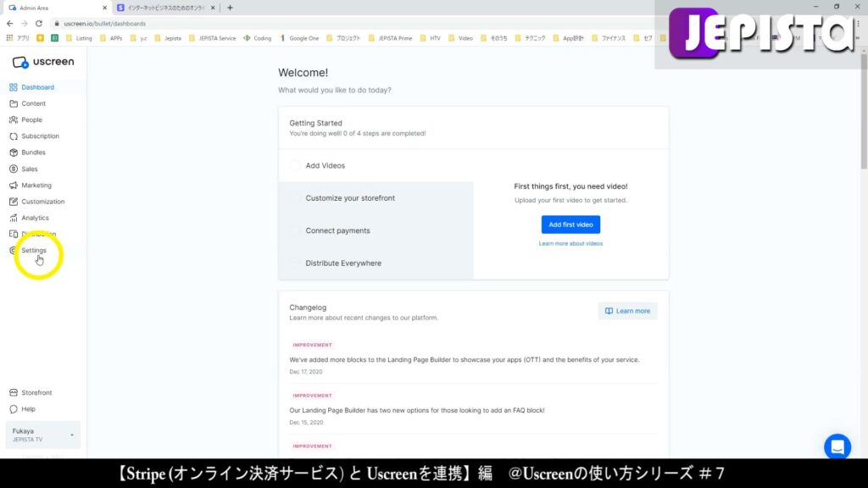Close the Admin Area tab

(x=104, y=8)
